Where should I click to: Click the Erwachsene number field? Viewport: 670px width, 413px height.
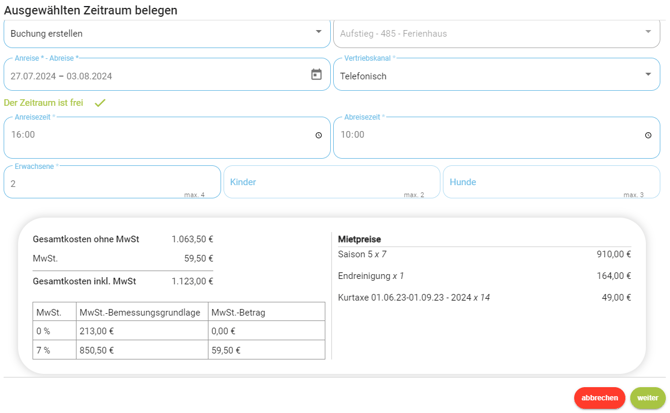pos(100,184)
